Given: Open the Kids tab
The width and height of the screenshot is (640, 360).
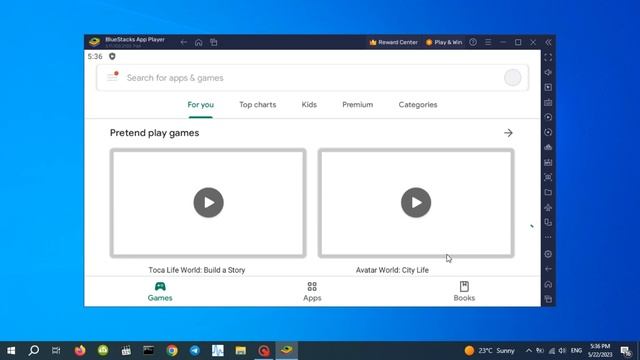Looking at the screenshot, I should pos(309,105).
